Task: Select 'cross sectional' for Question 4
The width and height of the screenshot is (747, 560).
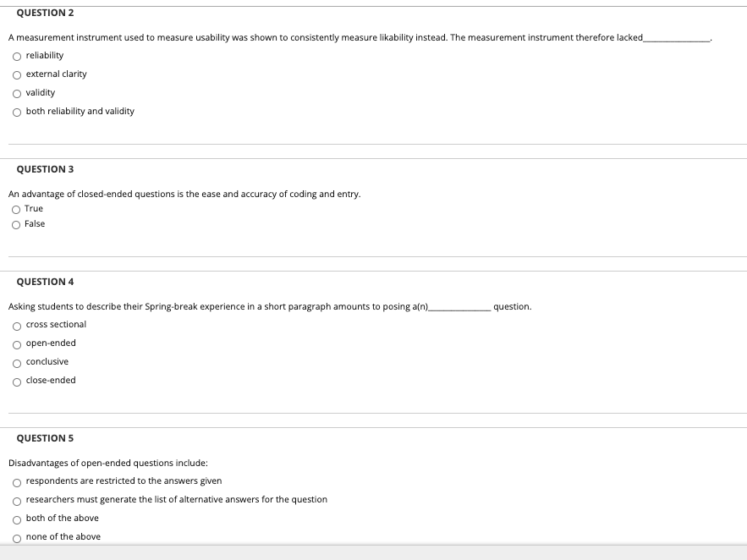Action: 17,327
